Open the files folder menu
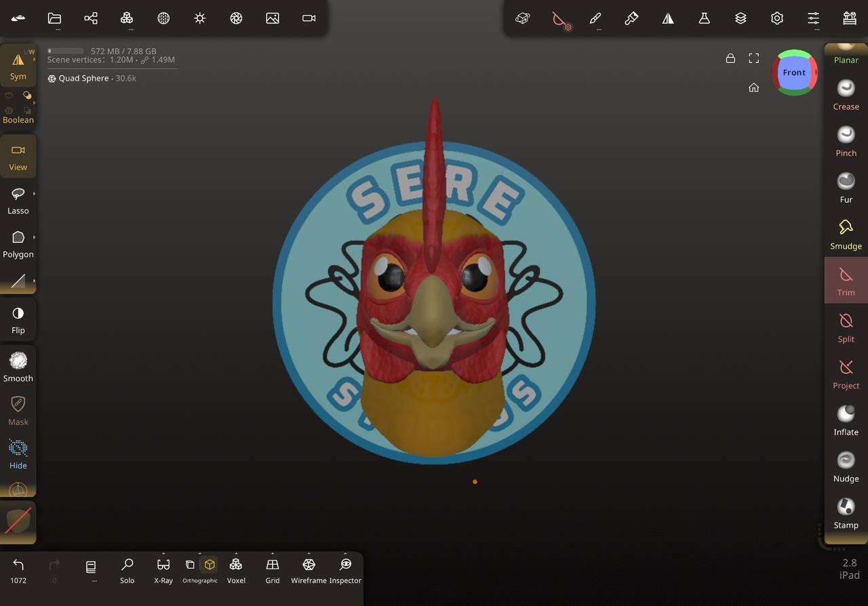This screenshot has width=868, height=606. tap(54, 18)
